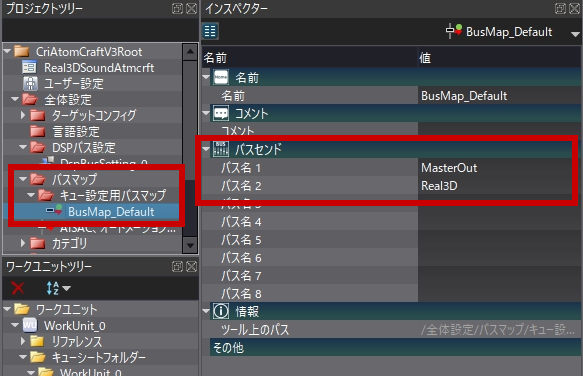This screenshot has width=583, height=376.
Task: Collapse the ワークユニット root node
Action: click(x=7, y=309)
